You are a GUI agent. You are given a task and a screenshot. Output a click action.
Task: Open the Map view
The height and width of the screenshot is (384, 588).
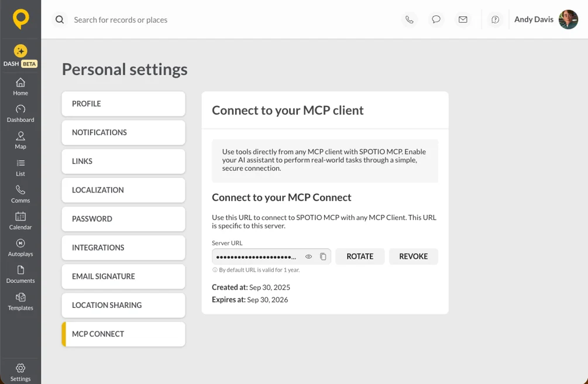[x=20, y=140]
